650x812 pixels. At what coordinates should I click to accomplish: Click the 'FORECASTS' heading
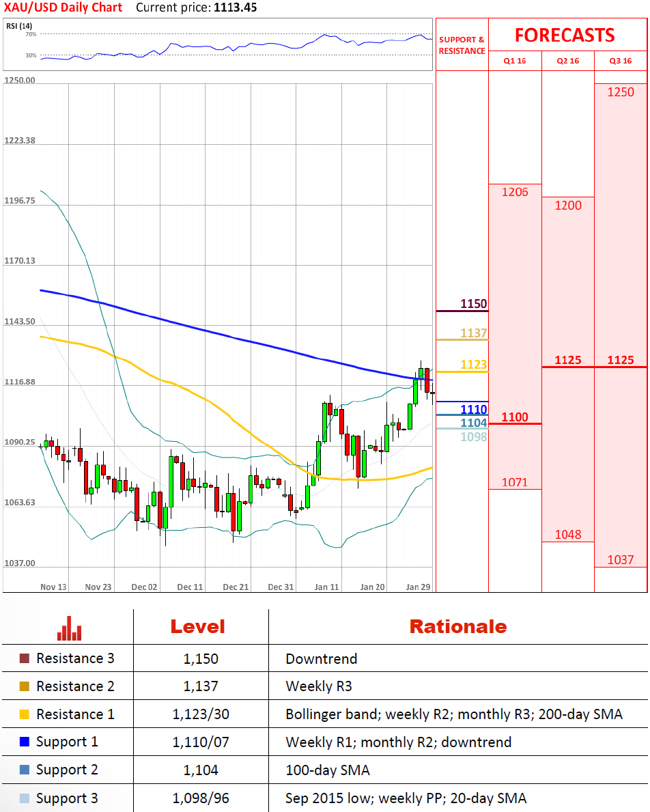point(565,36)
